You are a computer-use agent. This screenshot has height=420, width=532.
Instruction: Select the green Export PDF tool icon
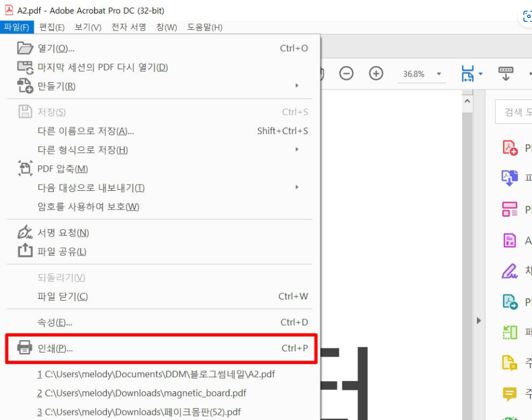pos(510,302)
